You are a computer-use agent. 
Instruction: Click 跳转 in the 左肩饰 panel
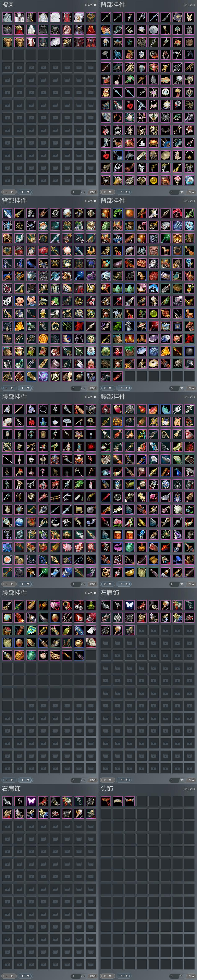pos(191,780)
